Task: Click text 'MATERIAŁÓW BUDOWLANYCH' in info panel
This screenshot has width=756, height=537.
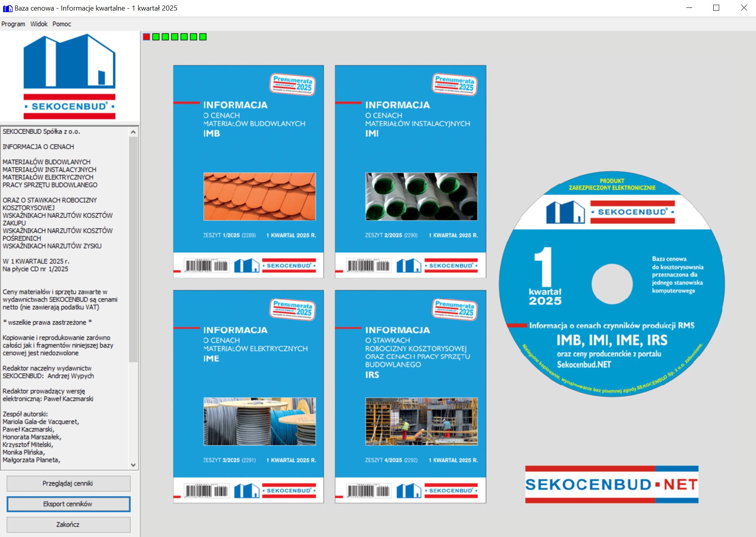Action: click(x=47, y=162)
